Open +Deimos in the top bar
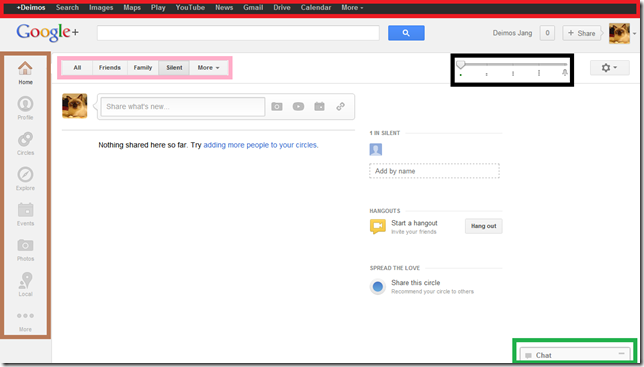Screen dimensions: 644x367 31,7
